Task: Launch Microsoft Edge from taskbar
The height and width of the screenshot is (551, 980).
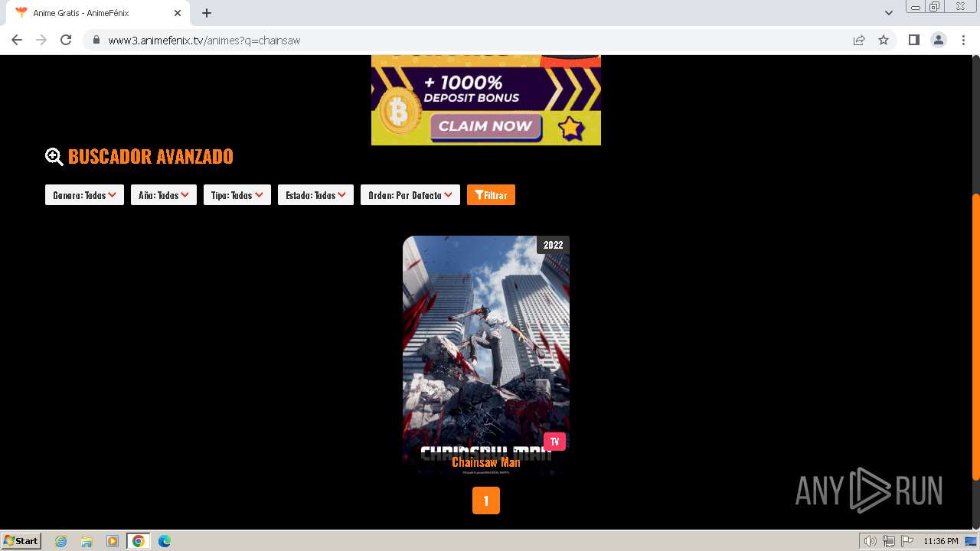Action: (x=165, y=541)
